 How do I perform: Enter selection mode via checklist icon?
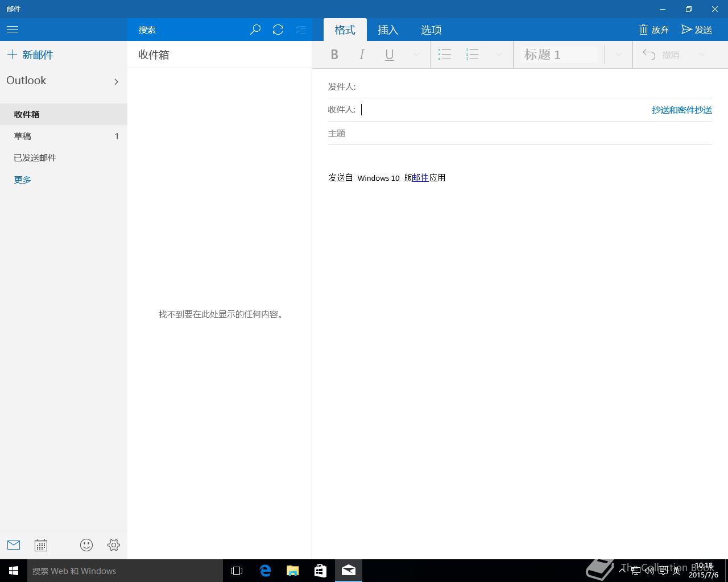pos(301,30)
